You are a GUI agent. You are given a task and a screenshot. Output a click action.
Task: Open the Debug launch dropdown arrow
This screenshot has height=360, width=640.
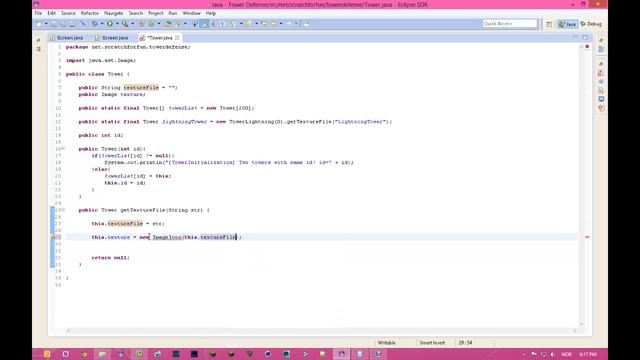pyautogui.click(x=102, y=24)
